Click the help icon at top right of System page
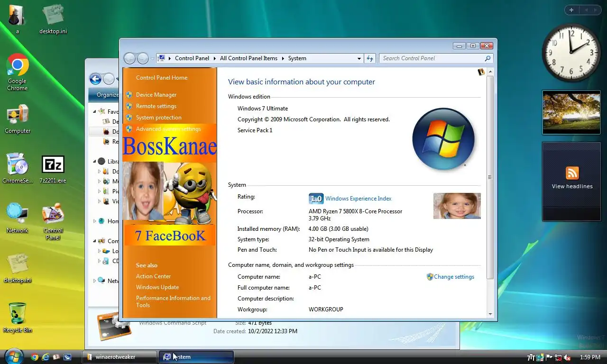This screenshot has height=364, width=607. pos(481,72)
